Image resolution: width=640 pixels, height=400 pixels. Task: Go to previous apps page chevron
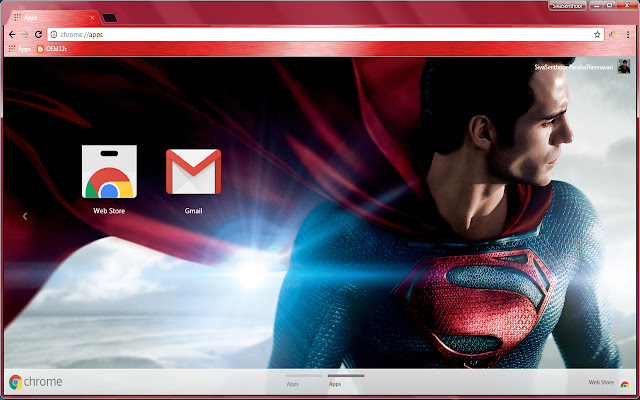coord(25,216)
